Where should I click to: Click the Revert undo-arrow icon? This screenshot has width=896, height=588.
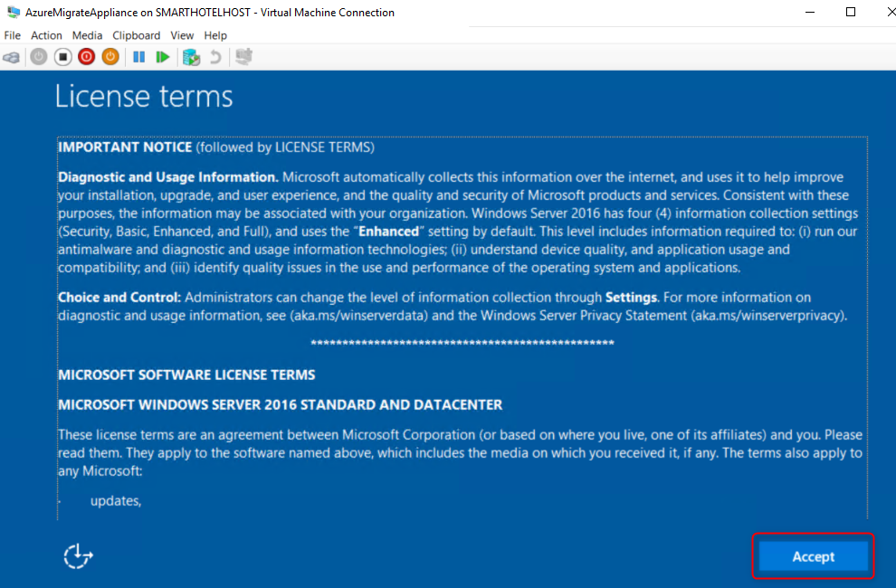pyautogui.click(x=214, y=57)
